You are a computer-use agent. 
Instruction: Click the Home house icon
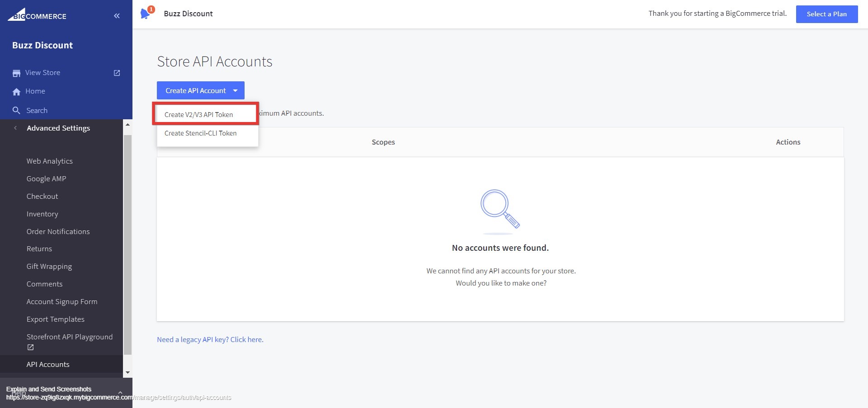pyautogui.click(x=16, y=92)
